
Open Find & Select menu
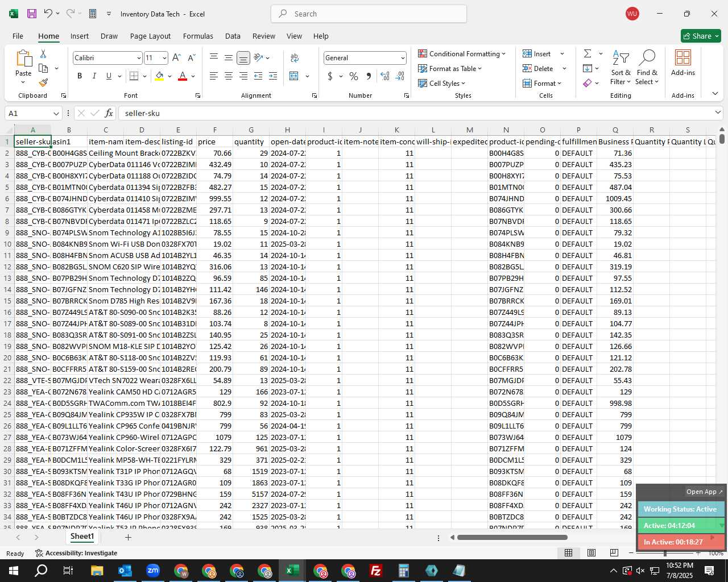tap(647, 69)
